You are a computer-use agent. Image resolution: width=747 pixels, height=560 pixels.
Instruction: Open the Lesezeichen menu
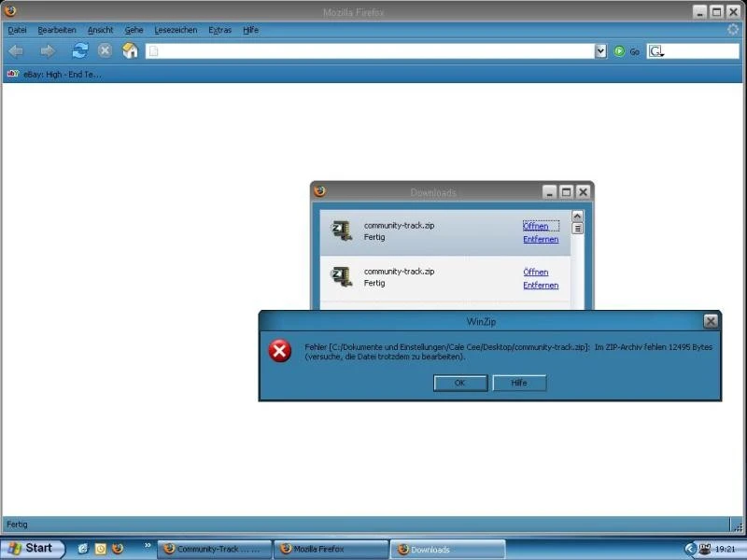pos(176,30)
